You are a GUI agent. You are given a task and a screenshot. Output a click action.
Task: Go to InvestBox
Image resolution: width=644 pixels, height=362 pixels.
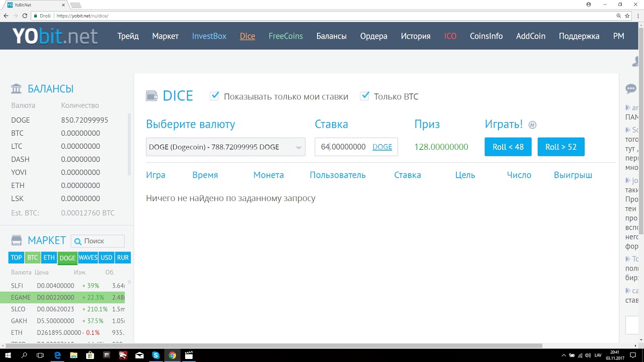click(x=209, y=36)
